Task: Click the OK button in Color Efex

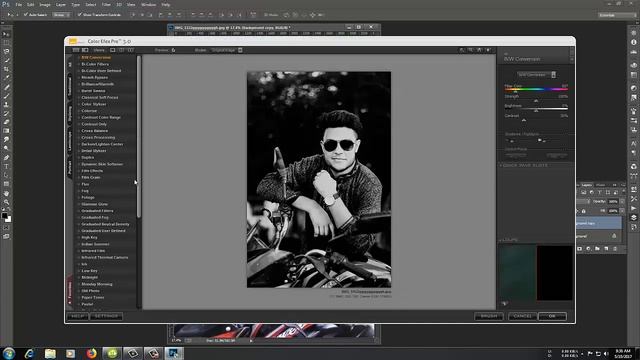Action: point(552,316)
